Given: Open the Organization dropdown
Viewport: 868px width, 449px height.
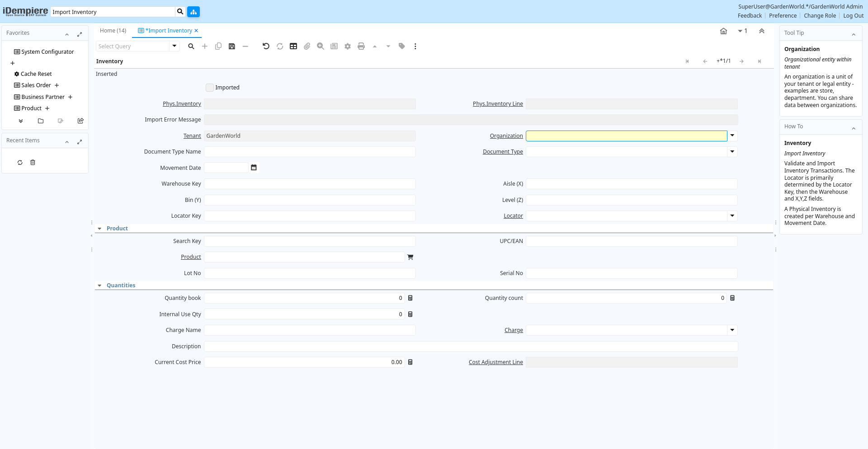Looking at the screenshot, I should 732,136.
